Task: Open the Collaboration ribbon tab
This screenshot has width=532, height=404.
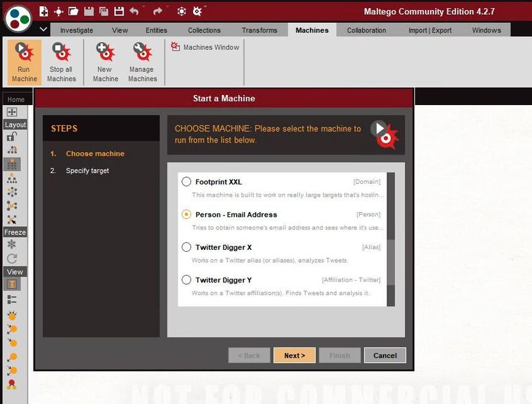Action: click(367, 30)
